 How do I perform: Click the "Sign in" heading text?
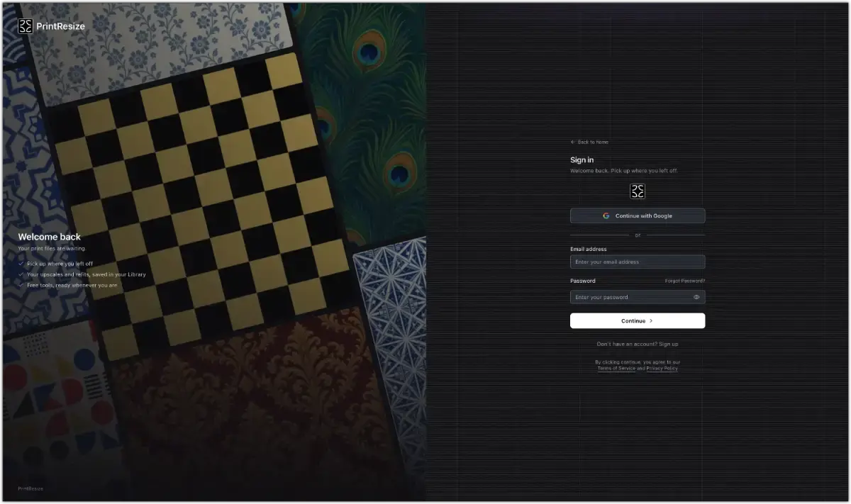pyautogui.click(x=582, y=160)
